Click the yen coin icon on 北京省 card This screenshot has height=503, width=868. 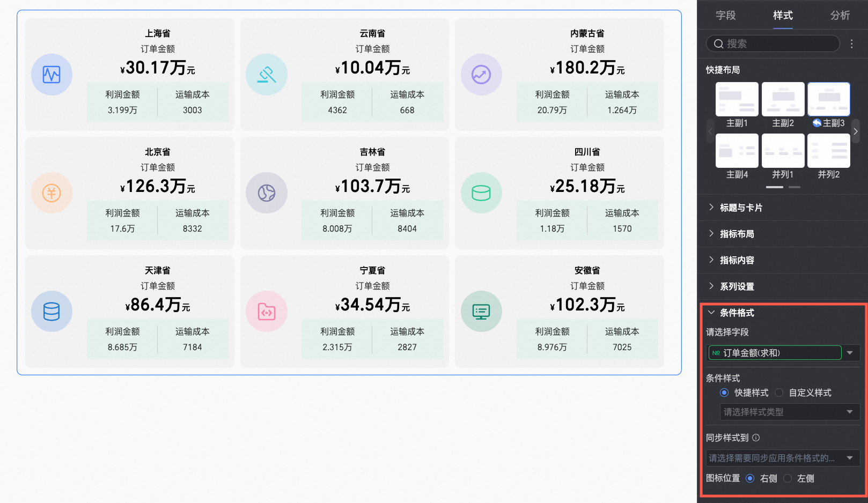pos(52,193)
